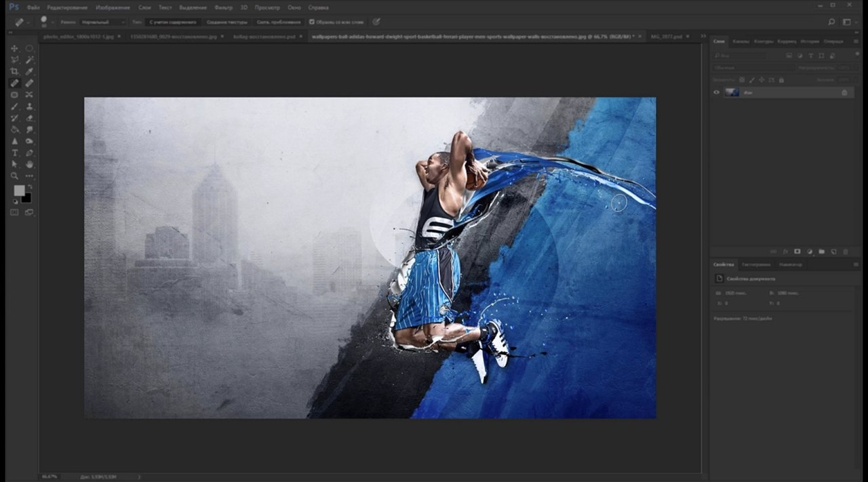The width and height of the screenshot is (868, 482).
Task: Select the Brush tool
Action: point(14,106)
